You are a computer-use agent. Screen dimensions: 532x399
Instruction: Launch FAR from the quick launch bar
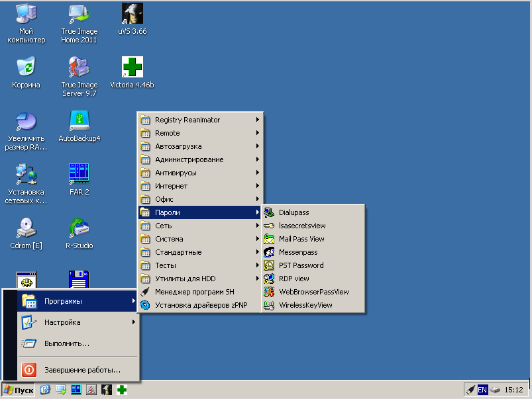pos(76,390)
